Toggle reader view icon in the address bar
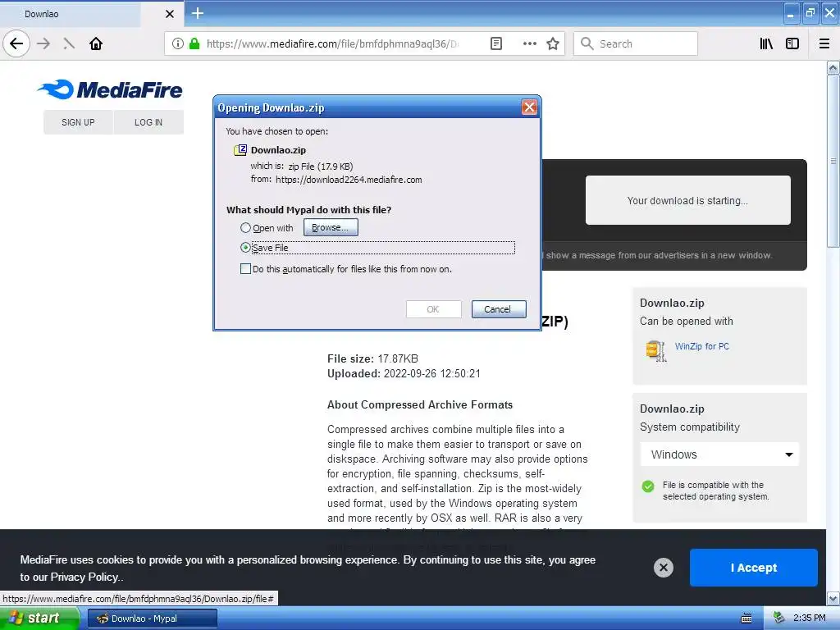The image size is (840, 630). [x=496, y=43]
